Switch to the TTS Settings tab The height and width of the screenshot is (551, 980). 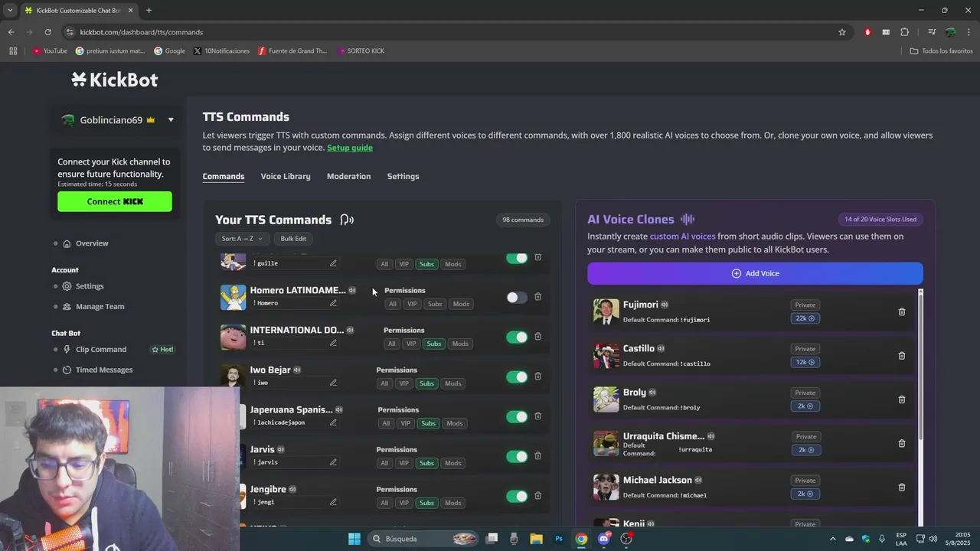403,176
